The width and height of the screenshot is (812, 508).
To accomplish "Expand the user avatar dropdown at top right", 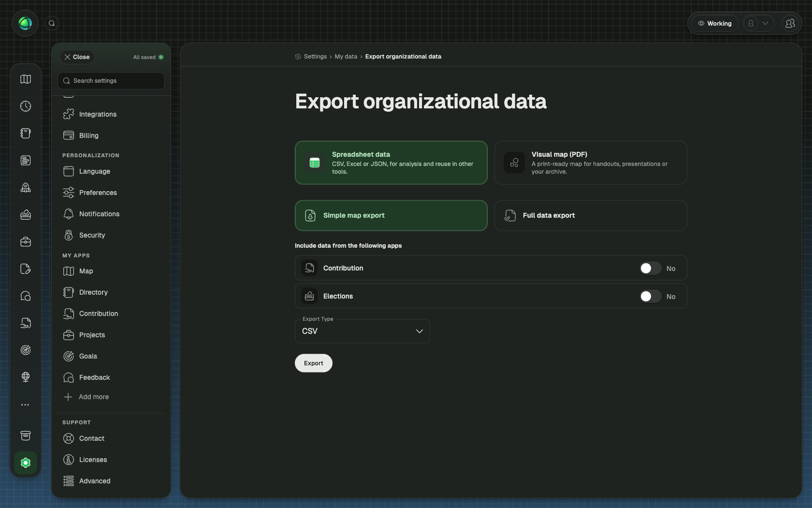I will coord(758,23).
